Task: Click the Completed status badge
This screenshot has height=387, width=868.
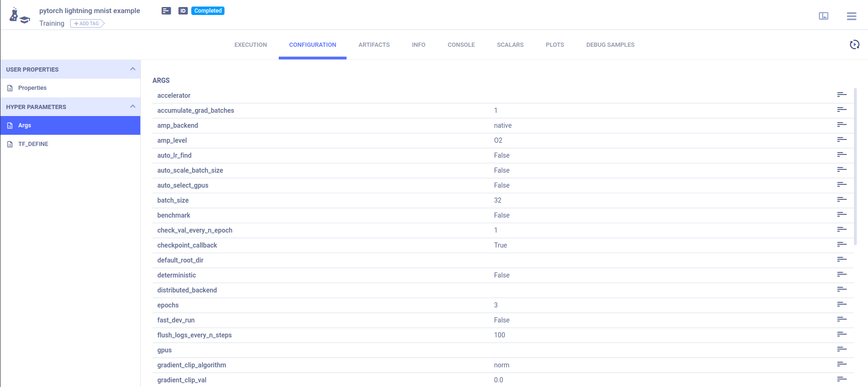Action: (x=208, y=11)
